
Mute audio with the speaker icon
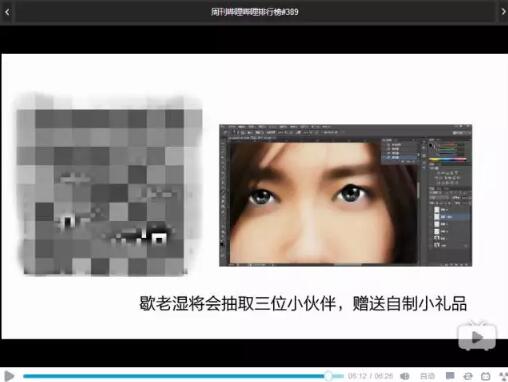click(x=405, y=376)
